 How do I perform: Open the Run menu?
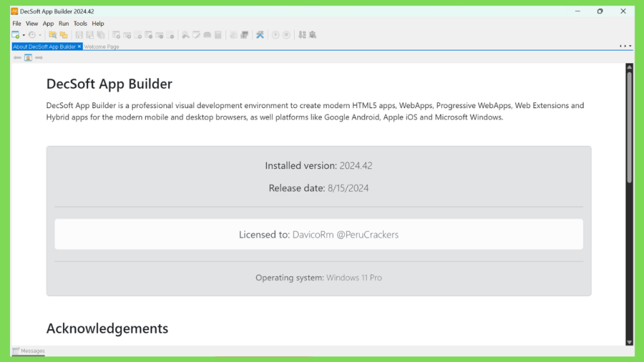pyautogui.click(x=64, y=23)
